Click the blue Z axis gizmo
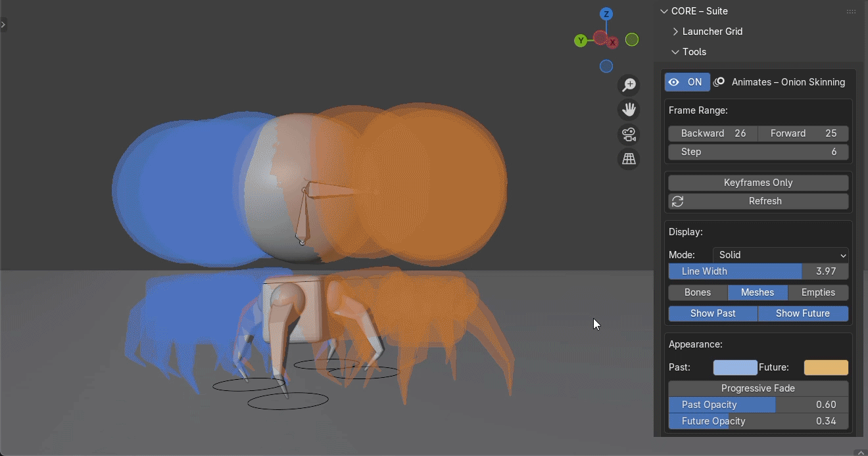This screenshot has height=456, width=868. coord(606,14)
